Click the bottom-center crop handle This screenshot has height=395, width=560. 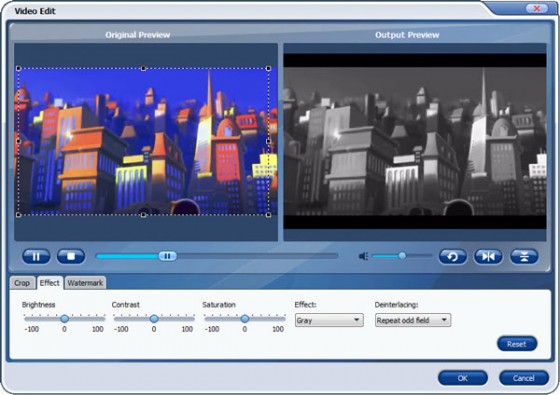[x=143, y=215]
